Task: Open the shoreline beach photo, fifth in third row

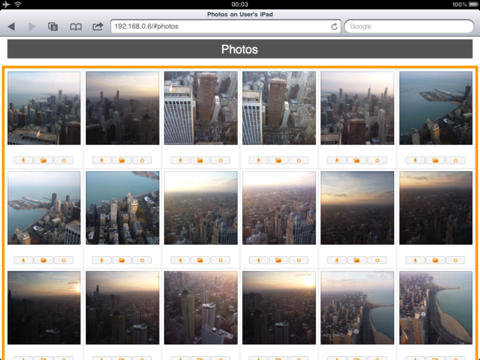Action: click(x=357, y=308)
